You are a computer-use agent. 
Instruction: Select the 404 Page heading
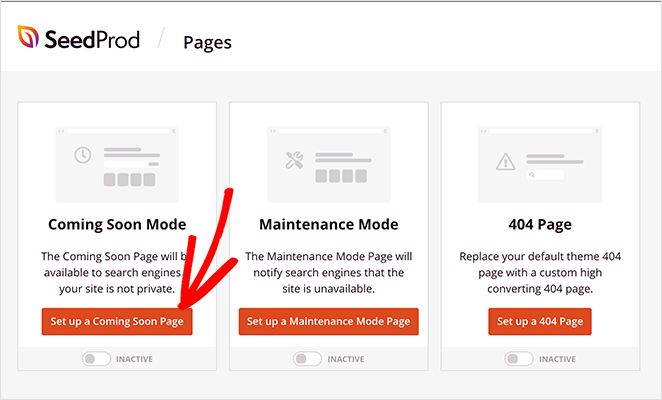pos(540,224)
